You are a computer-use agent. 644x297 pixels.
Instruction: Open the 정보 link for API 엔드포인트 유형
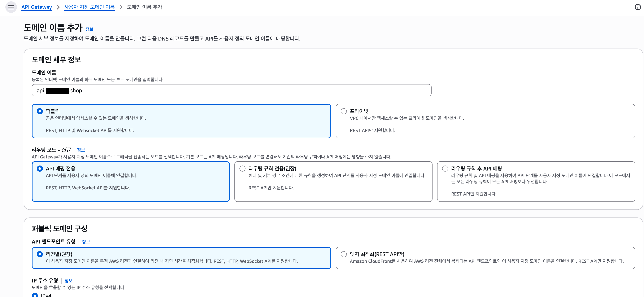point(86,242)
